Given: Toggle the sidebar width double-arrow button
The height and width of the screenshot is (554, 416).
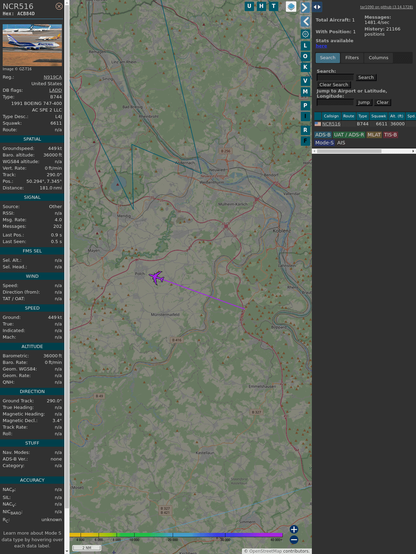Looking at the screenshot, I should 317,7.
